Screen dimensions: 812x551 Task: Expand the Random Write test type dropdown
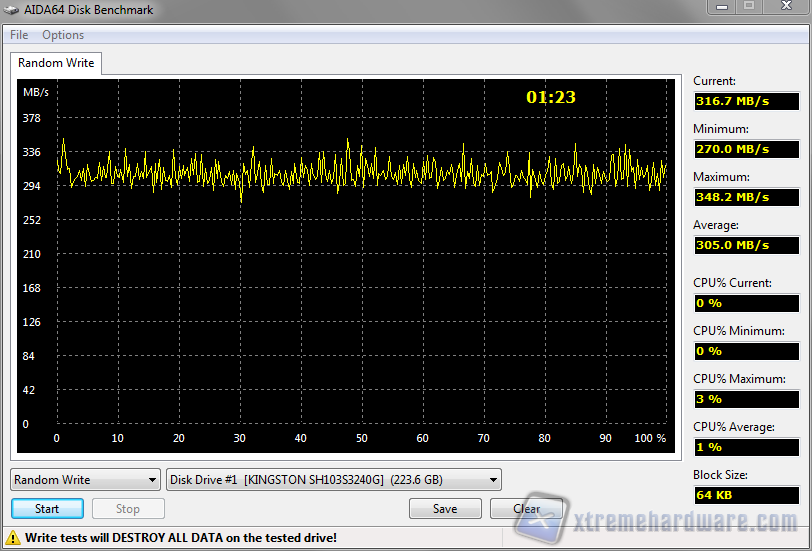85,480
